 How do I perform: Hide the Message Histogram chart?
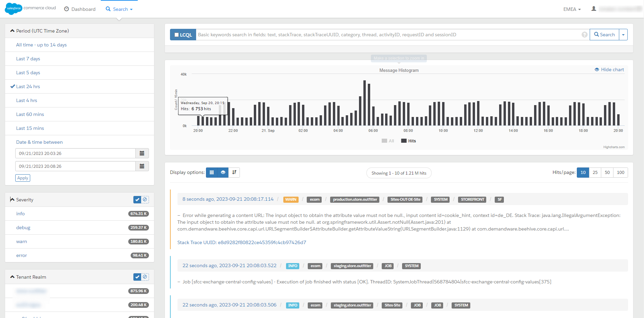coord(609,69)
